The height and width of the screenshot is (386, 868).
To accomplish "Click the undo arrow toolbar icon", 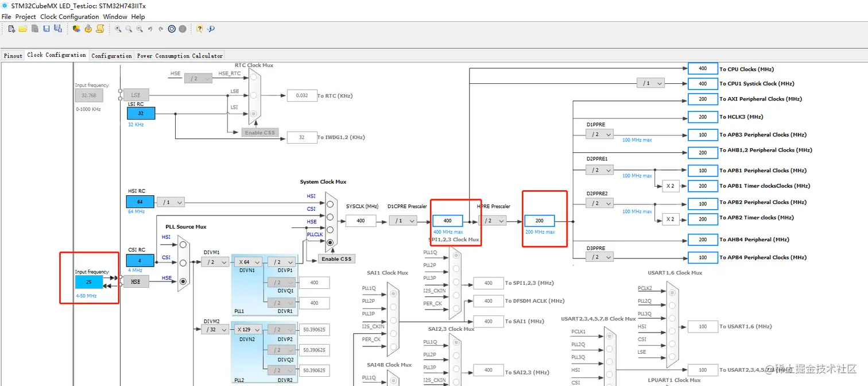I will [x=150, y=29].
